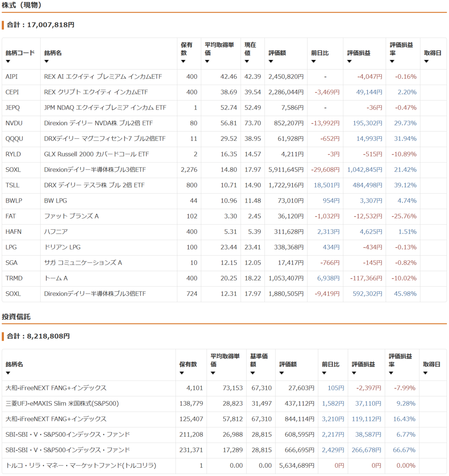Click stock total 17,007,818円 heading

click(40, 25)
